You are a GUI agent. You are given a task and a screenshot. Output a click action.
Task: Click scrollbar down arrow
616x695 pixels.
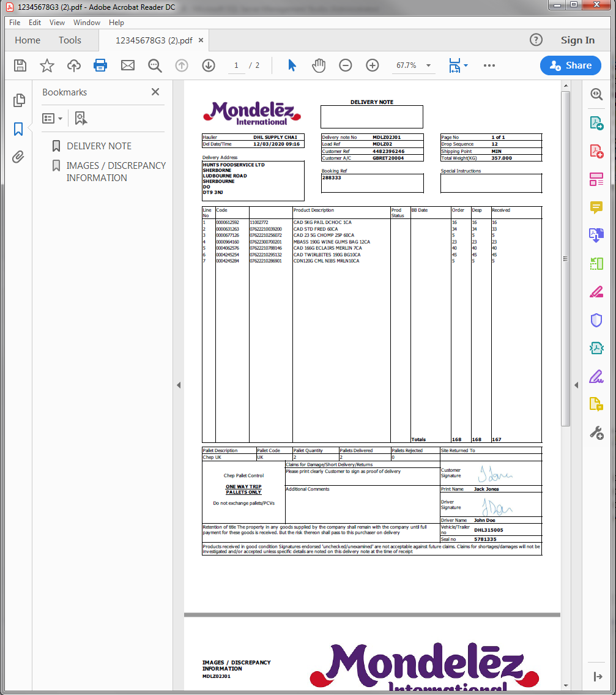[565, 686]
